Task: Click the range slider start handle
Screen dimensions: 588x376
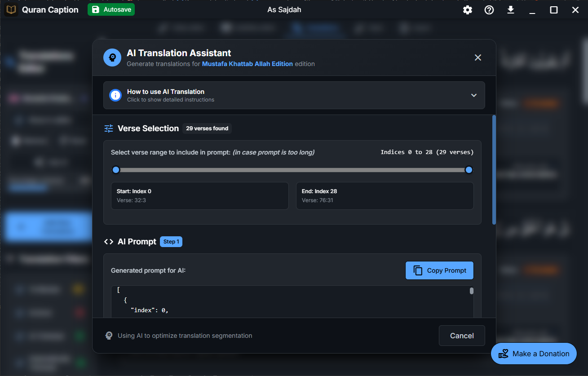Action: tap(116, 170)
